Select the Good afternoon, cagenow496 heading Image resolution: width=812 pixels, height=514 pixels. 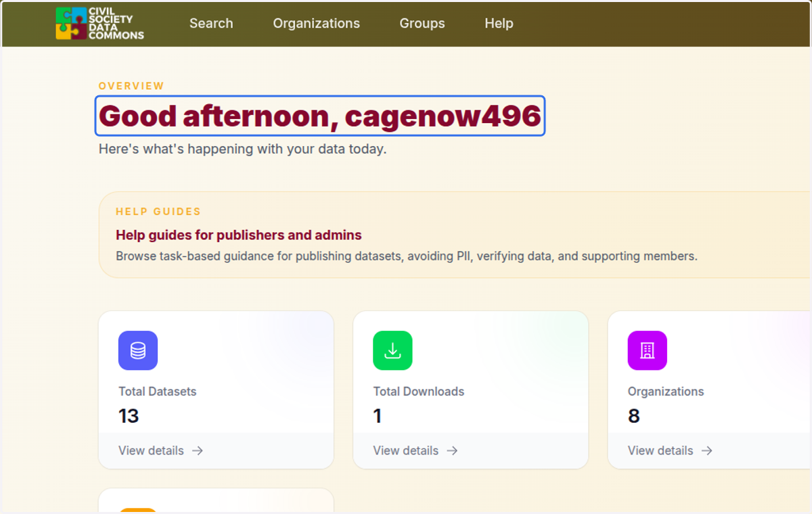pos(320,116)
